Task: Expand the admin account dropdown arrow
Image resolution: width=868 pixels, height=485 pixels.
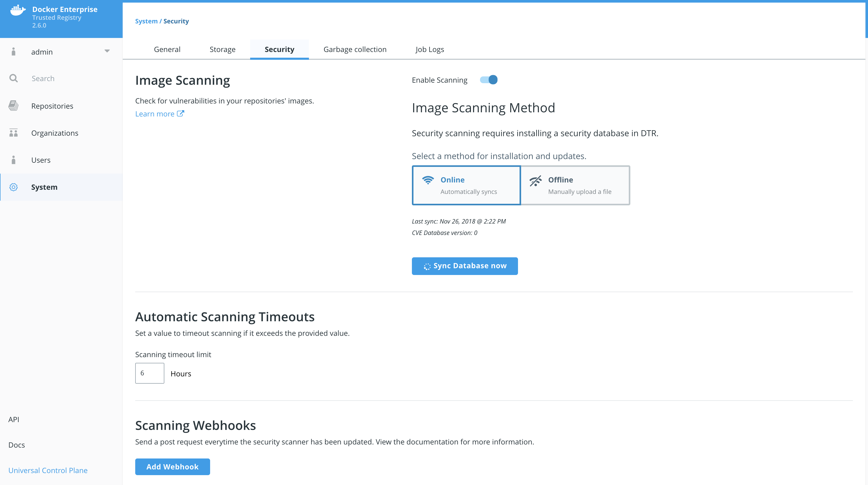Action: click(107, 51)
